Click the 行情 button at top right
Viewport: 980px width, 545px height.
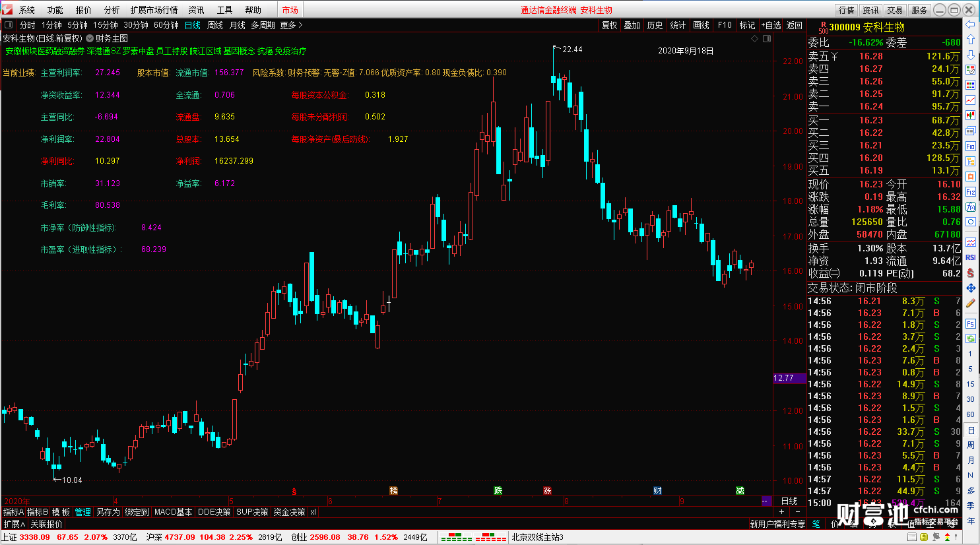(847, 10)
